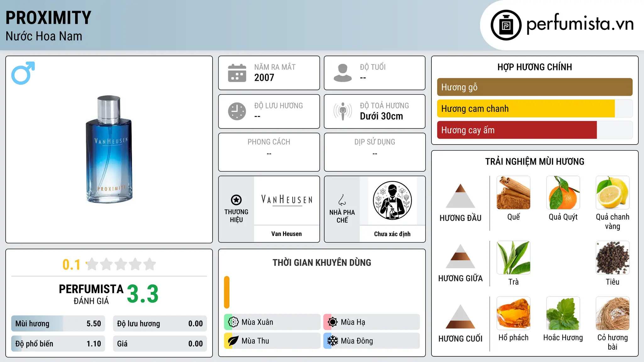644x362 pixels.
Task: Select the Hương cam chanh accord bar
Action: (x=535, y=108)
